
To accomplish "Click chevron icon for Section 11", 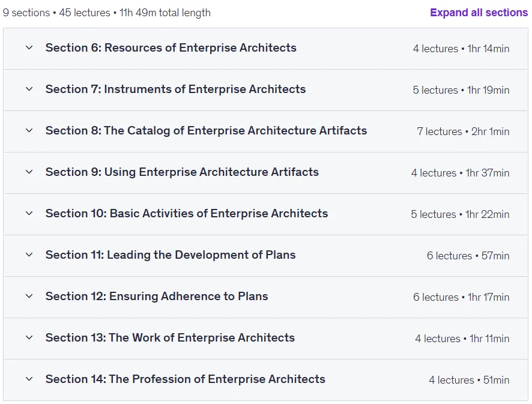I will click(29, 255).
